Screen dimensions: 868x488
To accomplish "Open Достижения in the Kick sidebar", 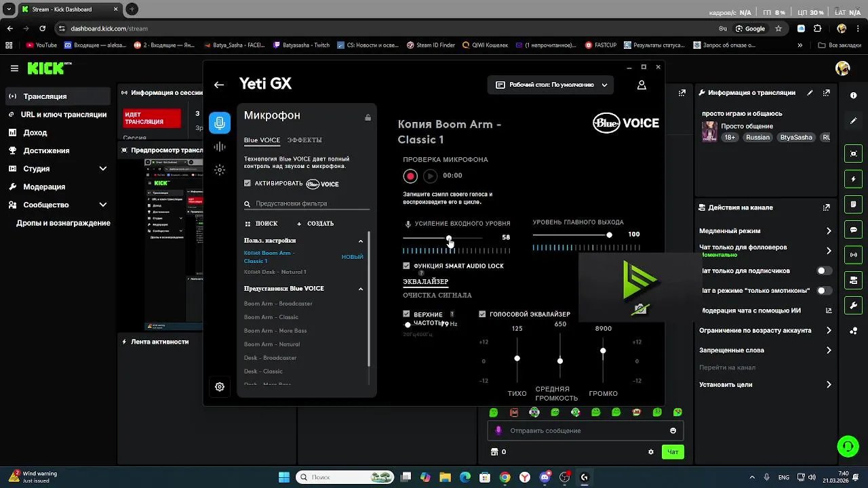I will click(58, 150).
